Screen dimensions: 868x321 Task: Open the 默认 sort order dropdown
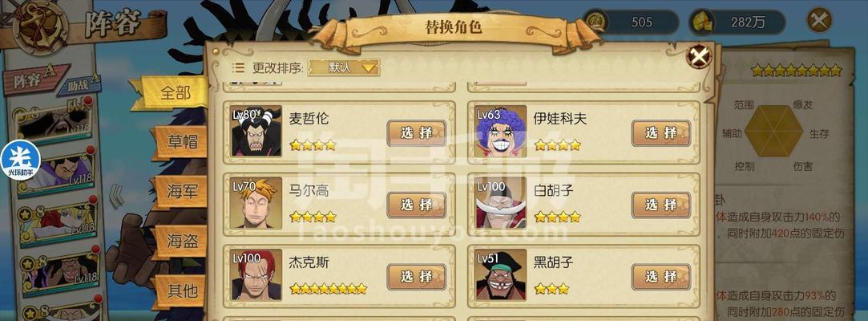click(344, 67)
